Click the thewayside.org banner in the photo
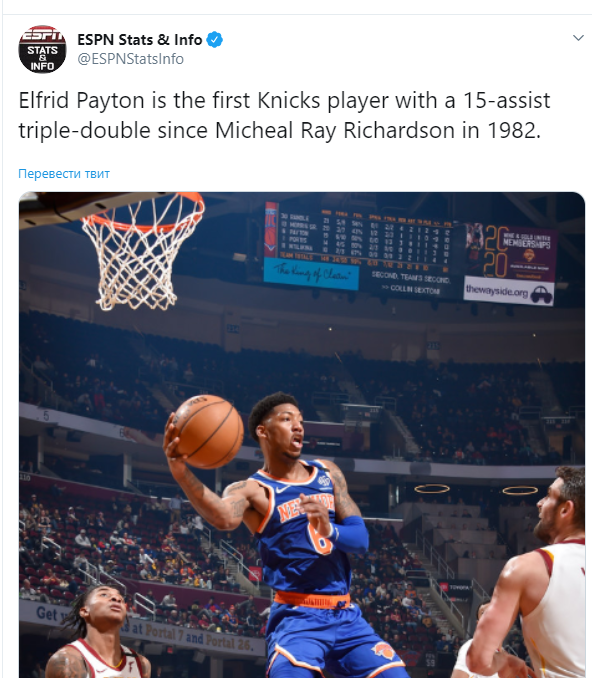 [x=509, y=292]
